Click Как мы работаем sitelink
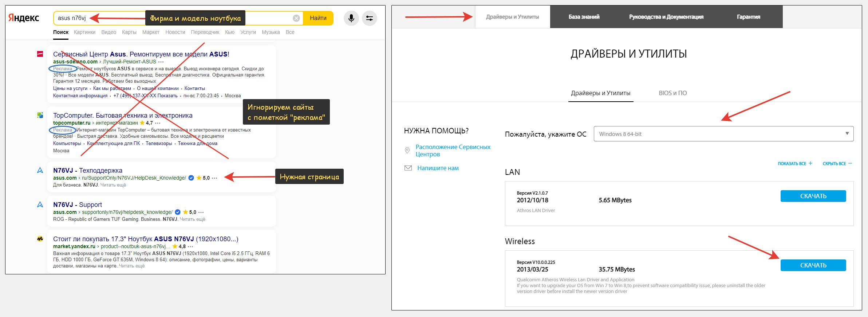Viewport: 868px width, 317px height. [112, 89]
